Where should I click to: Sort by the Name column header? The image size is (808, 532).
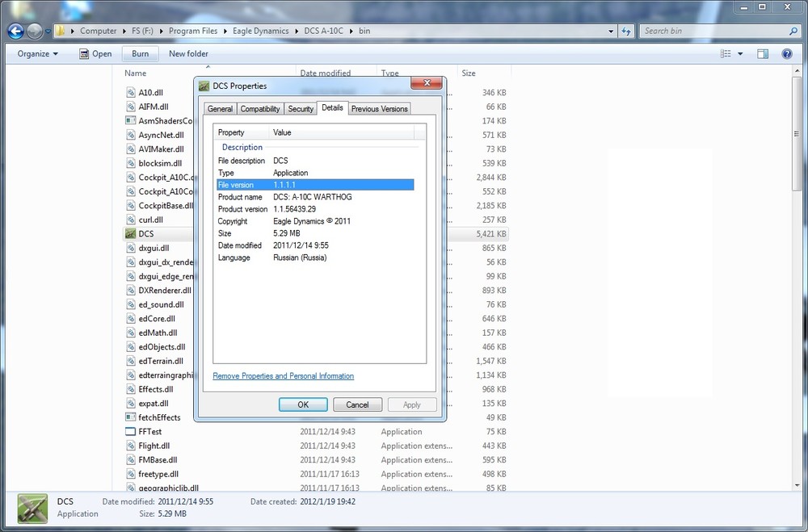(208, 73)
